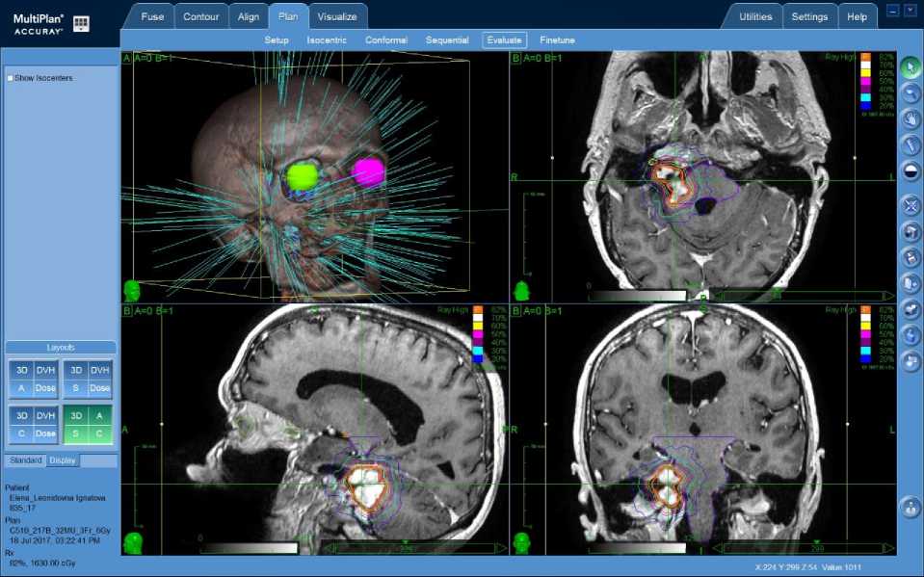Viewport: 924px width, 577px height.
Task: Choose the green 3D A S C layout
Action: pos(88,425)
